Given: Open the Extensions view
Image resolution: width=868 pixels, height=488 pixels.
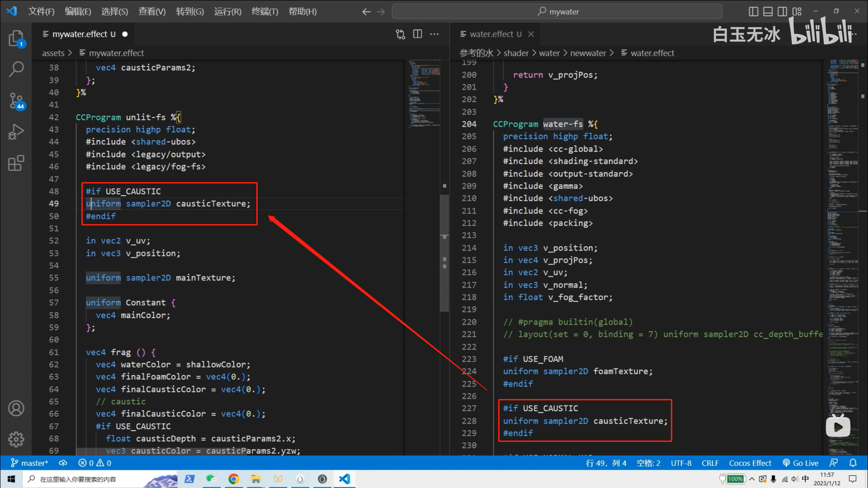Looking at the screenshot, I should pyautogui.click(x=16, y=163).
